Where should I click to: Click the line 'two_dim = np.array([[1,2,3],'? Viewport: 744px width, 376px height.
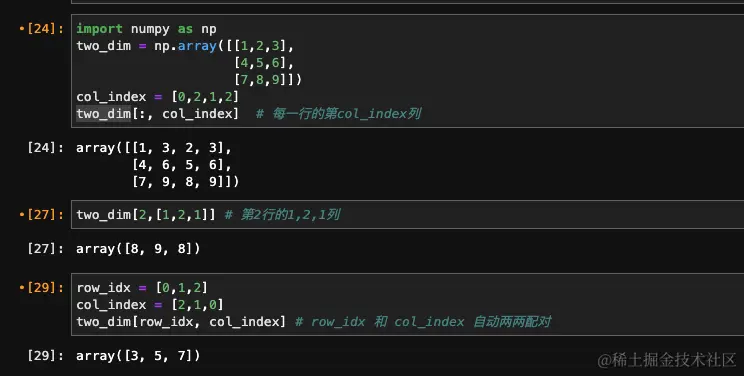pyautogui.click(x=185, y=46)
